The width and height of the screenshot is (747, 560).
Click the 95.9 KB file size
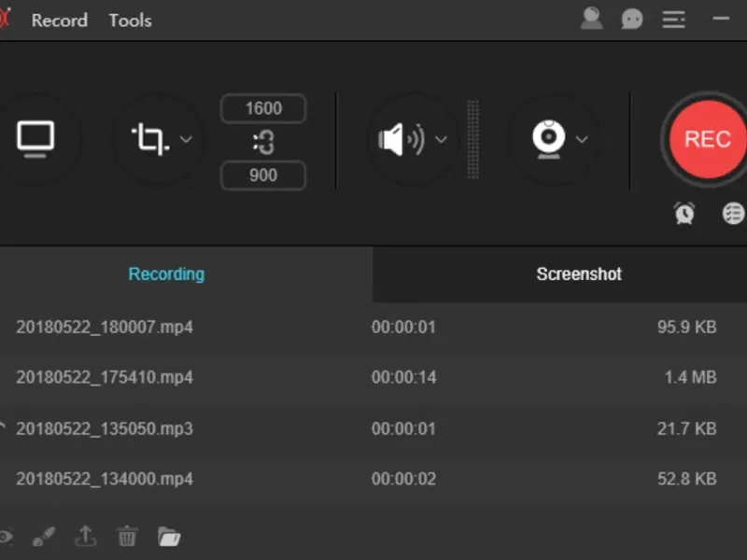tap(687, 328)
